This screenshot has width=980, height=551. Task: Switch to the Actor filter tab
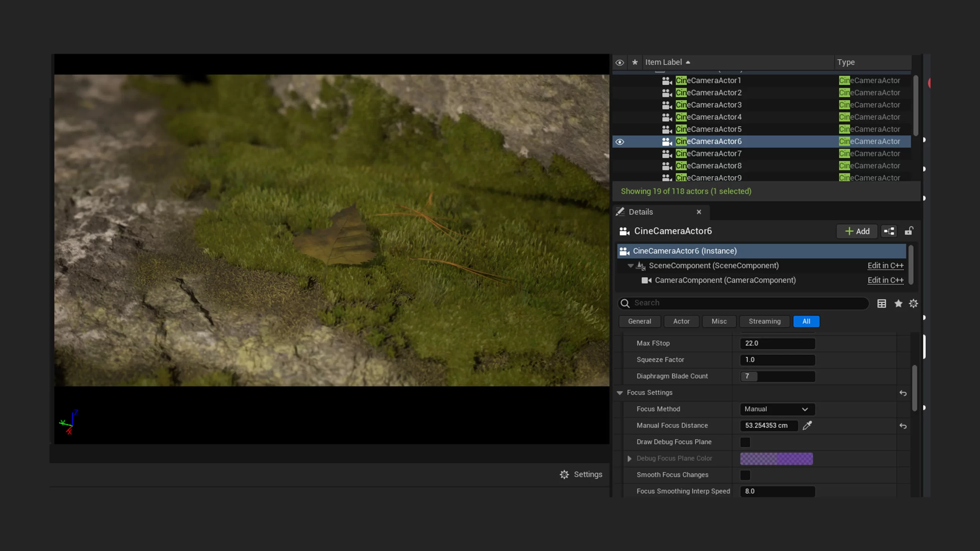(x=681, y=321)
